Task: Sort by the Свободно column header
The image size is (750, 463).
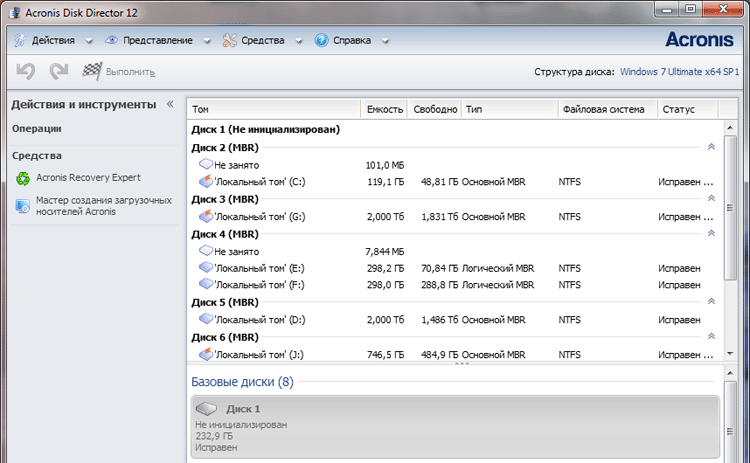Action: click(434, 109)
